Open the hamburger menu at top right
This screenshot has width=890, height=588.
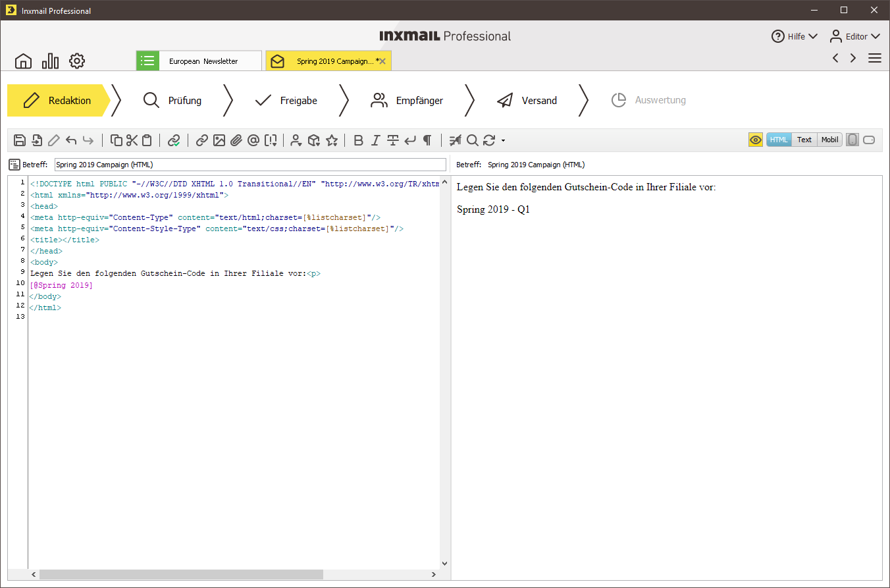coord(875,58)
